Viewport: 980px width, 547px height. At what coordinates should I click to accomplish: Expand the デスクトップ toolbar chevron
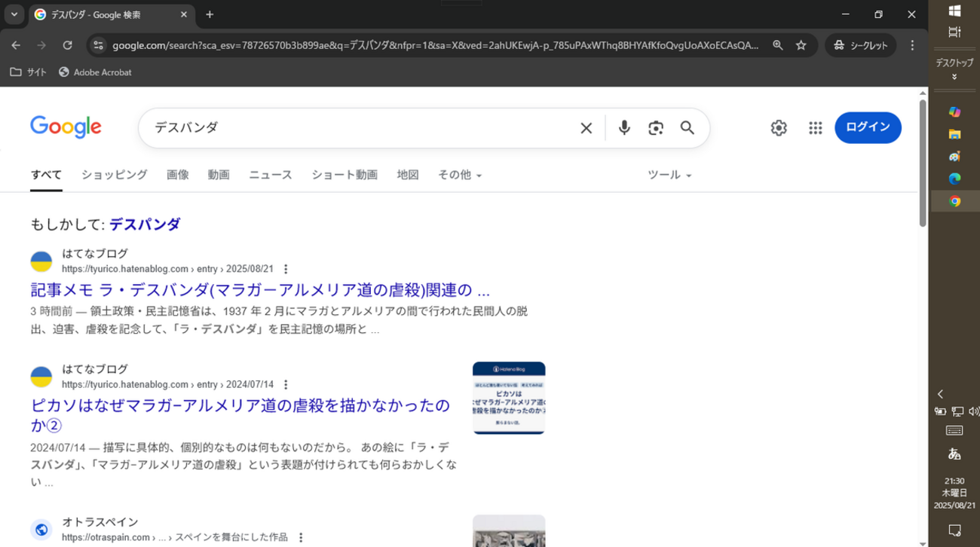tap(954, 77)
